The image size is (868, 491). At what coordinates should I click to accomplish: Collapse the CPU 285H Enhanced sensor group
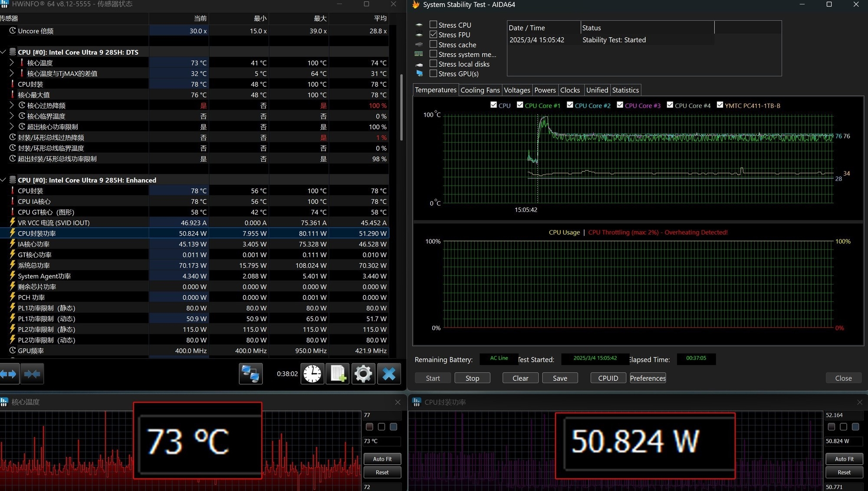coord(3,180)
